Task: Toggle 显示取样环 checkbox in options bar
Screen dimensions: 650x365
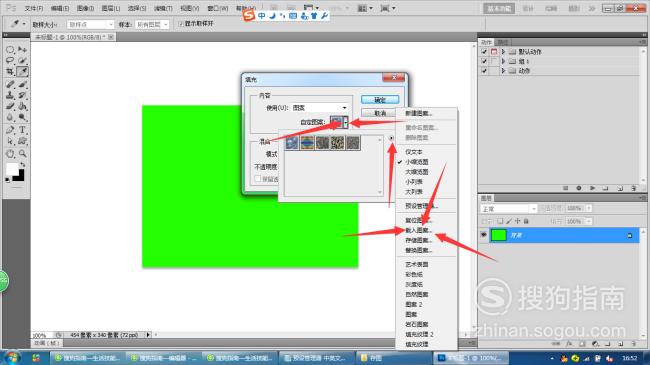Action: (181, 24)
